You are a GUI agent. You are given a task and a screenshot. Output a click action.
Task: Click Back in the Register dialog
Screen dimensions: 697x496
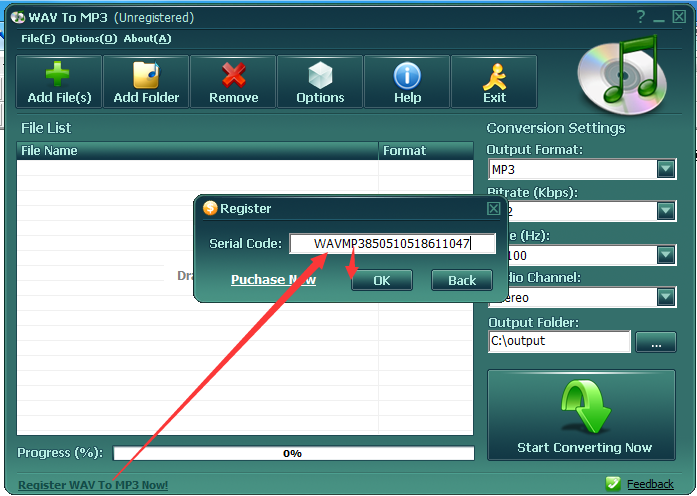(462, 280)
